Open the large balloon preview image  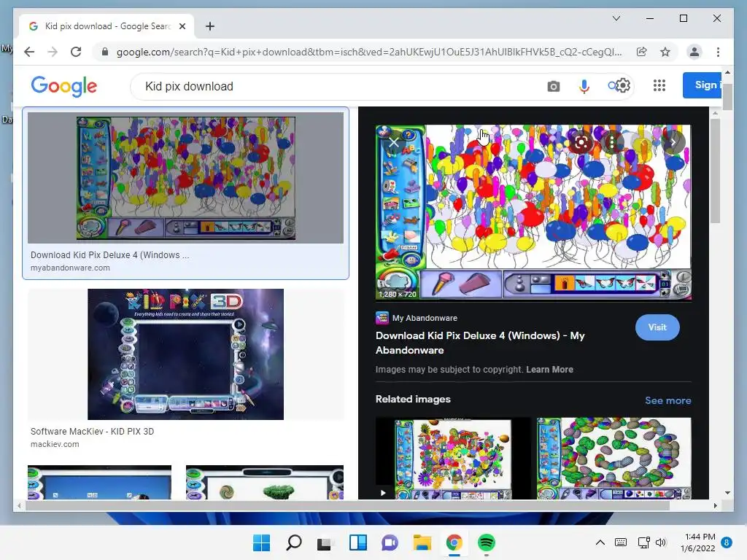point(533,212)
